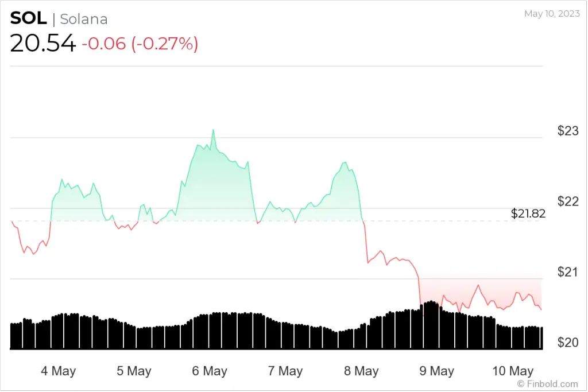Click the SOL ticker symbol
Image resolution: width=588 pixels, height=392 pixels.
(x=28, y=18)
